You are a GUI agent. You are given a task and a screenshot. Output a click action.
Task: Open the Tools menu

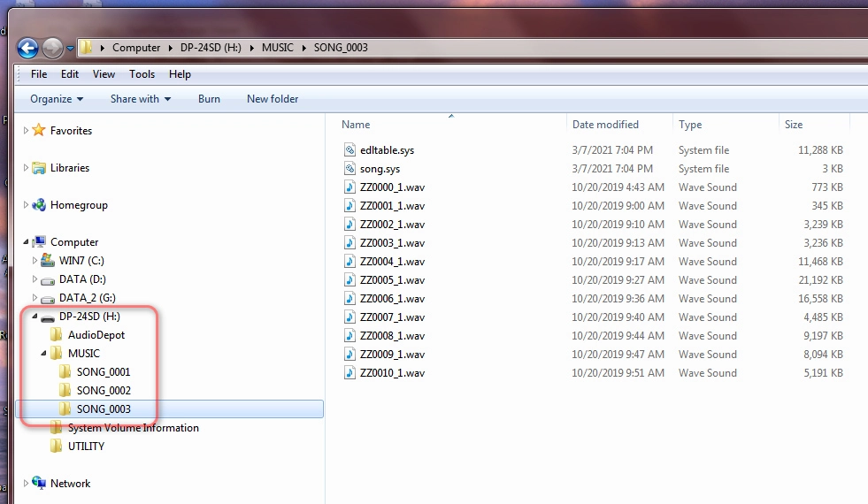142,74
